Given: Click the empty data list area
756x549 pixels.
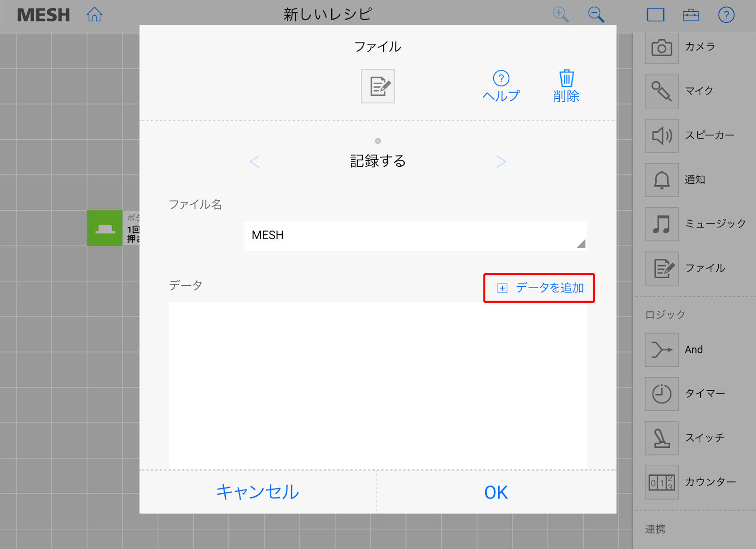Looking at the screenshot, I should coord(378,386).
